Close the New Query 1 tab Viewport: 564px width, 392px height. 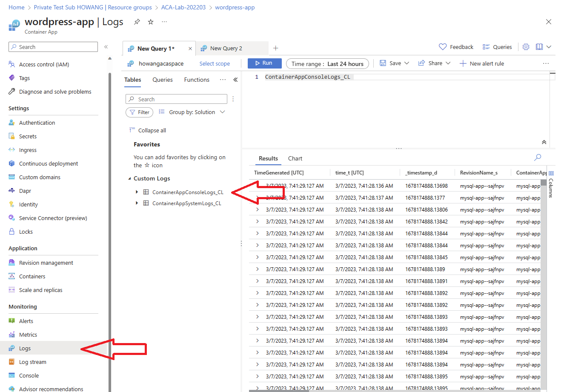coord(190,49)
